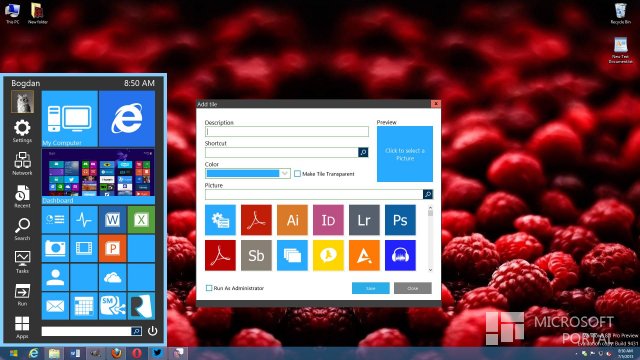Choose the Adobe InDesign Id picture

point(328,220)
